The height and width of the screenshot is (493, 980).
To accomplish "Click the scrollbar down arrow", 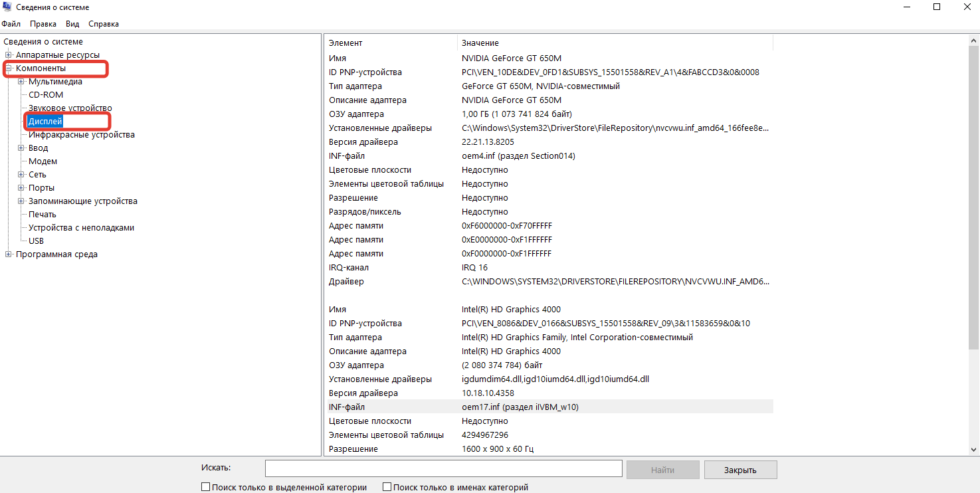I will 975,450.
